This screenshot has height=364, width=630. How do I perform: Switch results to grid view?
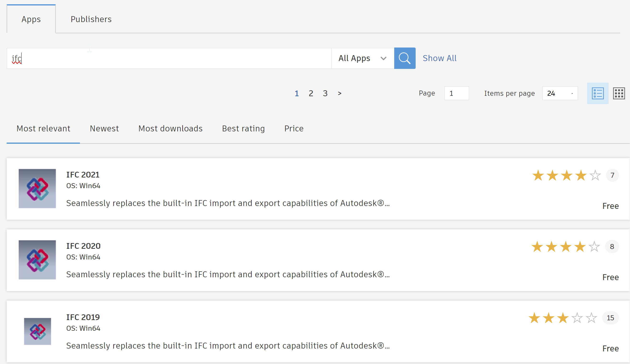(619, 93)
